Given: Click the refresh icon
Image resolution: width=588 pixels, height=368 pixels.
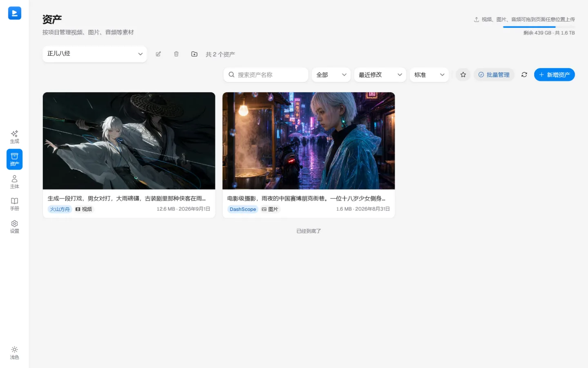Looking at the screenshot, I should (x=524, y=75).
